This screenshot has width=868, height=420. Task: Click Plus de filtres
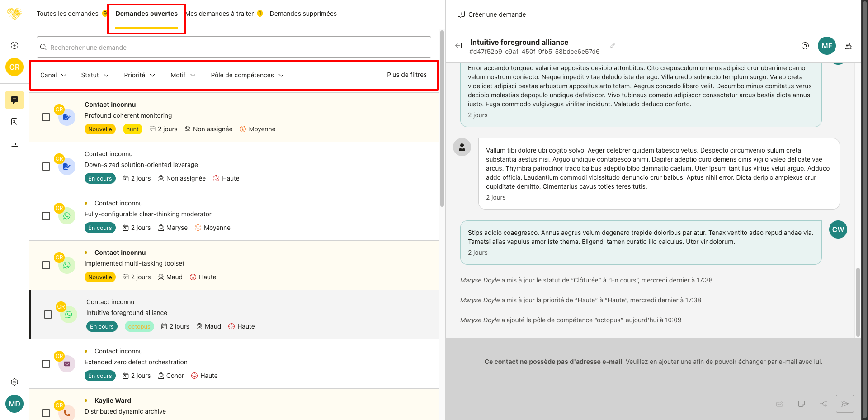(406, 75)
